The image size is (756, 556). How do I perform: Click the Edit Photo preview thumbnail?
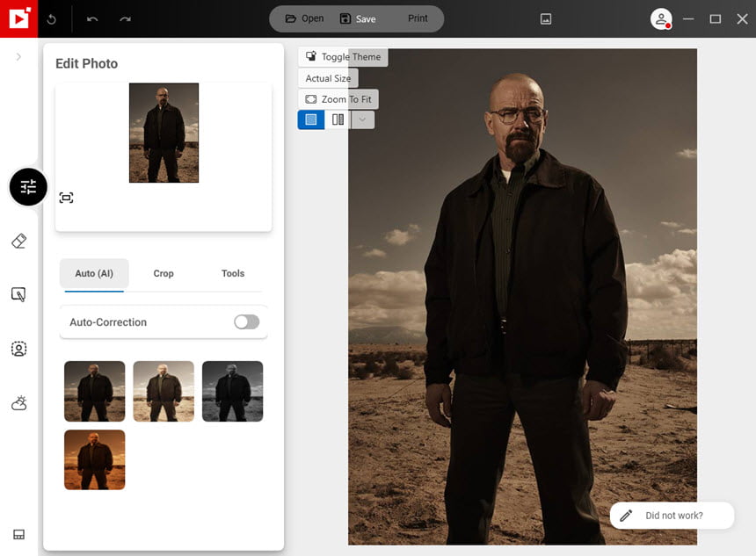(164, 133)
